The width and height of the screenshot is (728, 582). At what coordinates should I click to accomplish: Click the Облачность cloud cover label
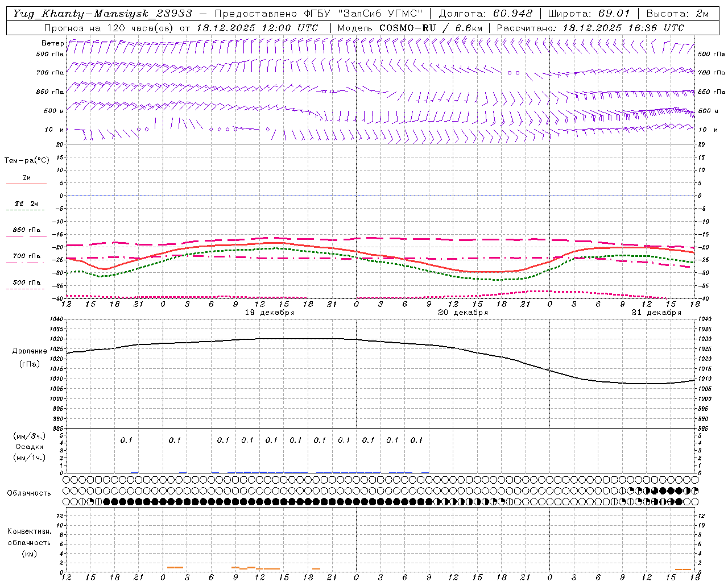tap(29, 493)
